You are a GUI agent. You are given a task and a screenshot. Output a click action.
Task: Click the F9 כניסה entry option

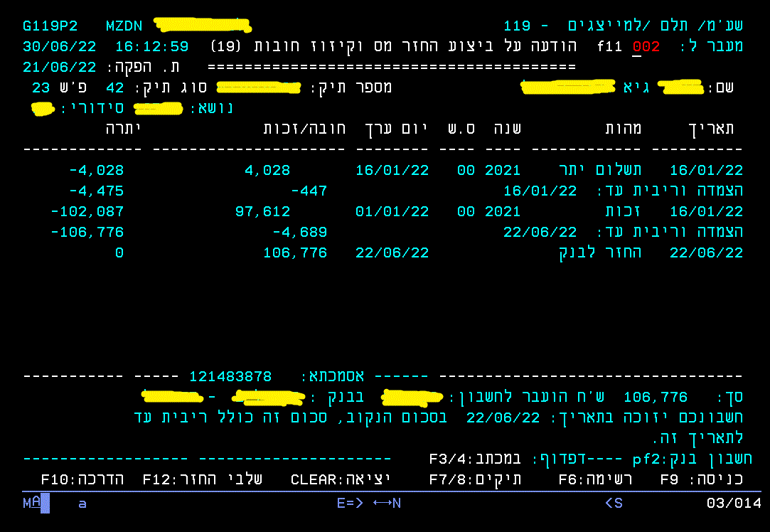click(701, 479)
